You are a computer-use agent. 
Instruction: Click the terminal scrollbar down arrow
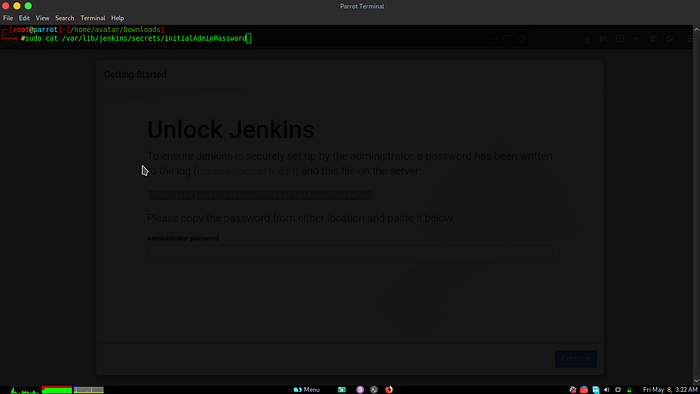(696, 381)
